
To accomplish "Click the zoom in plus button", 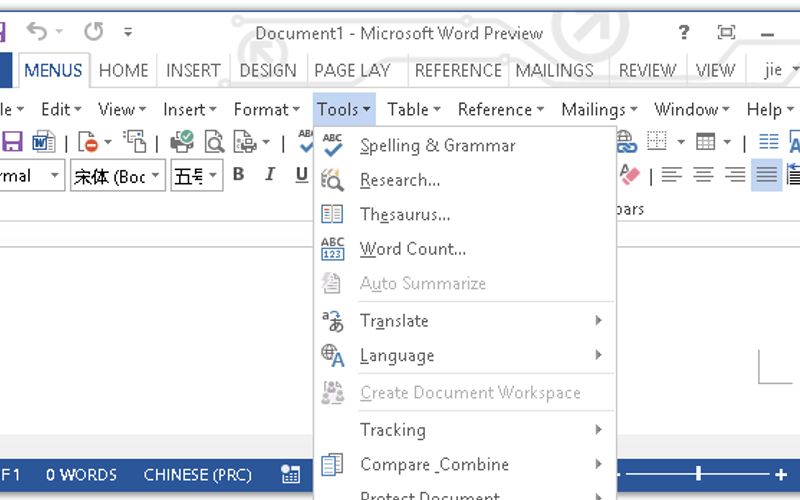I will click(x=781, y=474).
